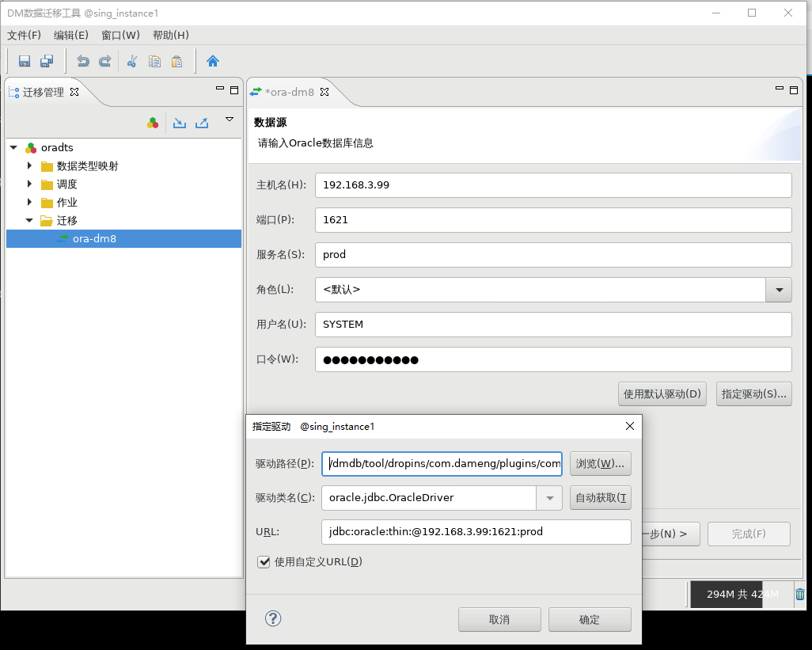Screen dimensions: 812x650
Task: Click the oradts project icon
Action: [31, 148]
